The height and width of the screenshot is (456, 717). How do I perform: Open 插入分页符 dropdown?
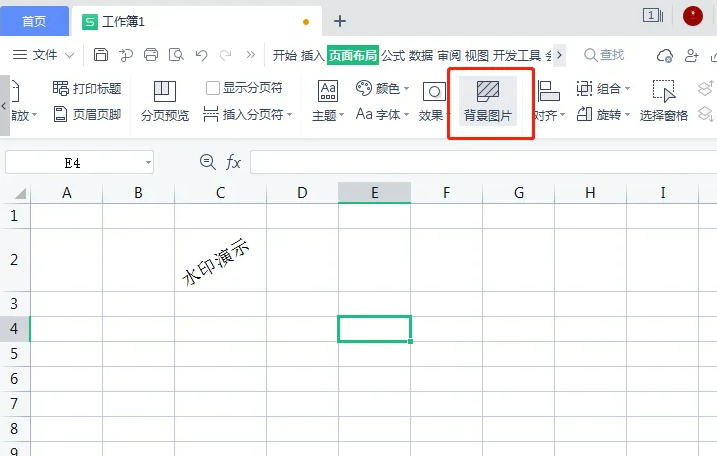click(x=247, y=114)
